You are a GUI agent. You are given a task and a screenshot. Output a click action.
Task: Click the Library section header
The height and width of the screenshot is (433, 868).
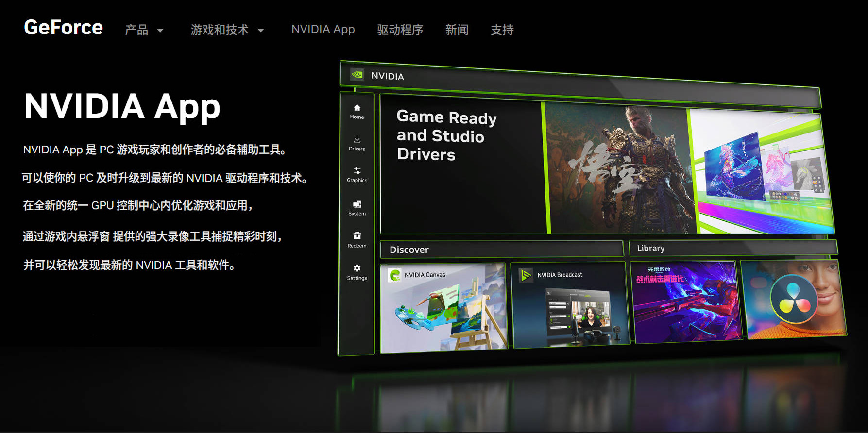733,248
